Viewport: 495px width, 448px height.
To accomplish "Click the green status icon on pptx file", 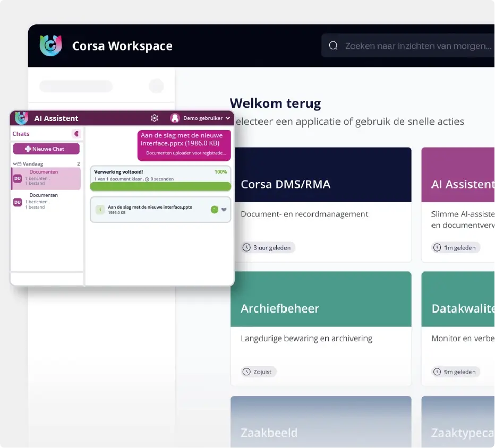I will tap(215, 210).
